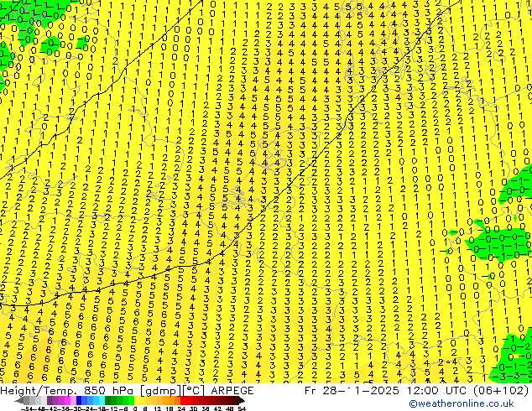532x411 pixels.
Task: Select the gray segment of the temperature scale
Action: 35,401
